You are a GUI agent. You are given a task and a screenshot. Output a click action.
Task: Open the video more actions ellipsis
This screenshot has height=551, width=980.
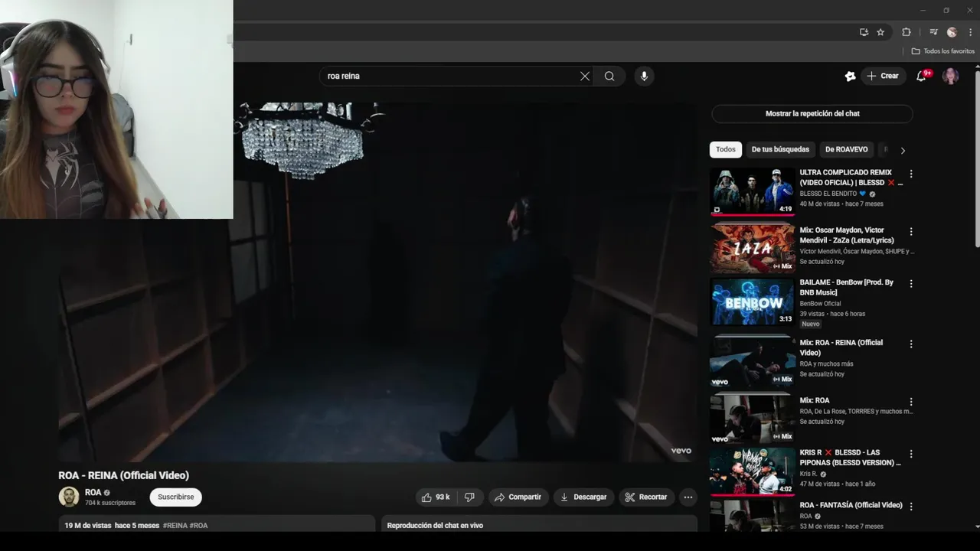pos(688,497)
